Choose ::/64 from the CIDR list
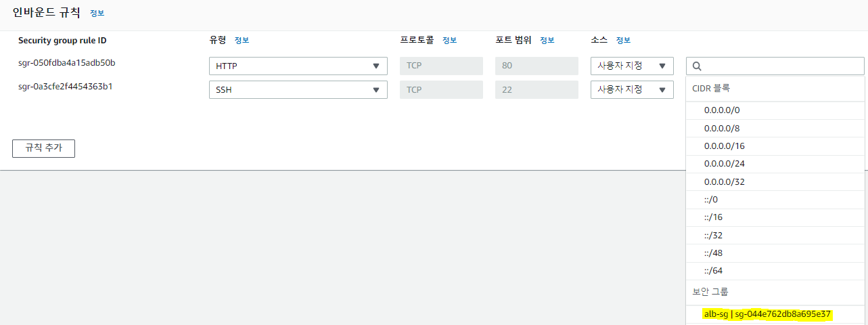Image resolution: width=868 pixels, height=325 pixels. (x=712, y=271)
